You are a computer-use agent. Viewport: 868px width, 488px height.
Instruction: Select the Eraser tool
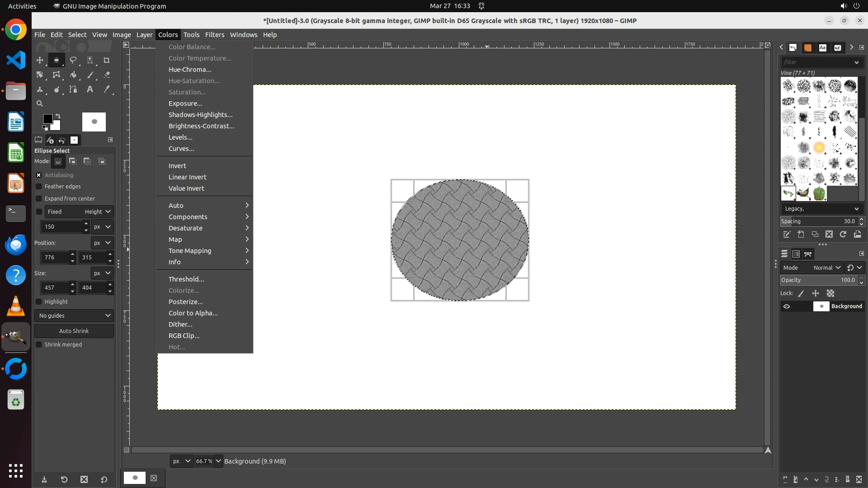[x=107, y=75]
